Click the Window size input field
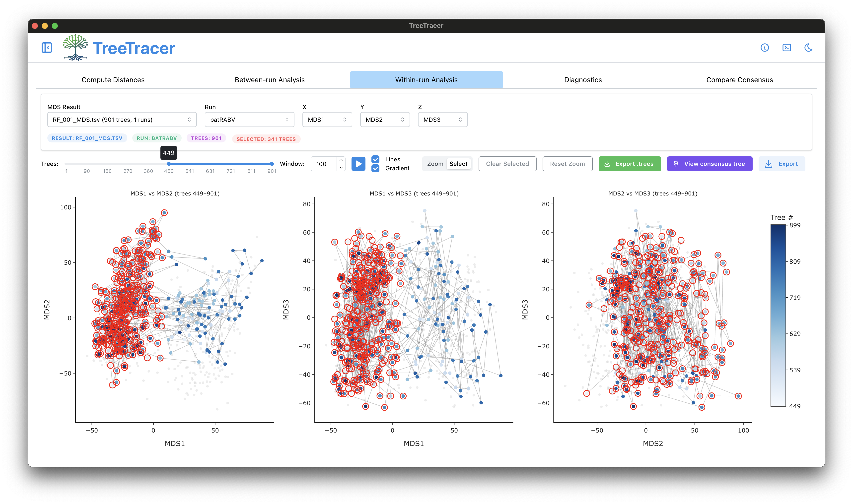 click(x=324, y=164)
